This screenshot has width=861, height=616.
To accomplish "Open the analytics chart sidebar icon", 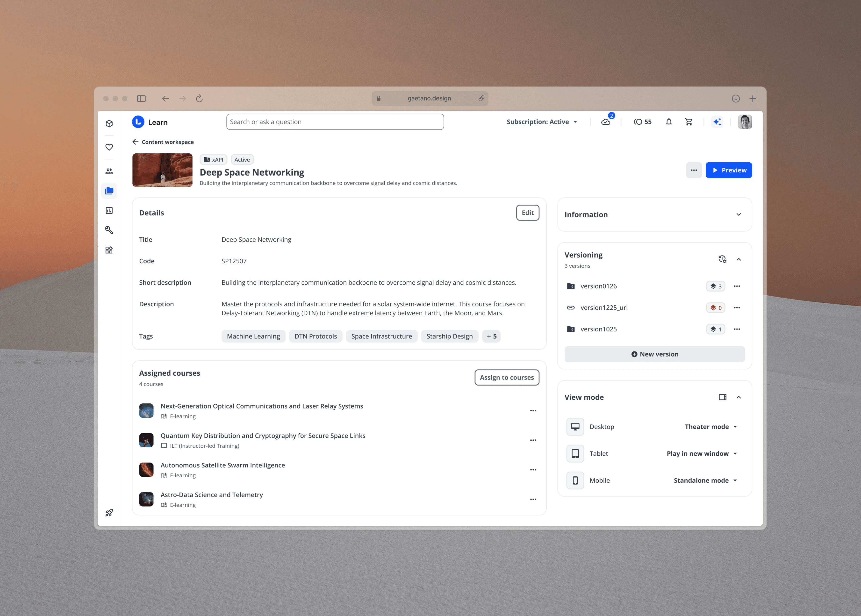I will (109, 210).
